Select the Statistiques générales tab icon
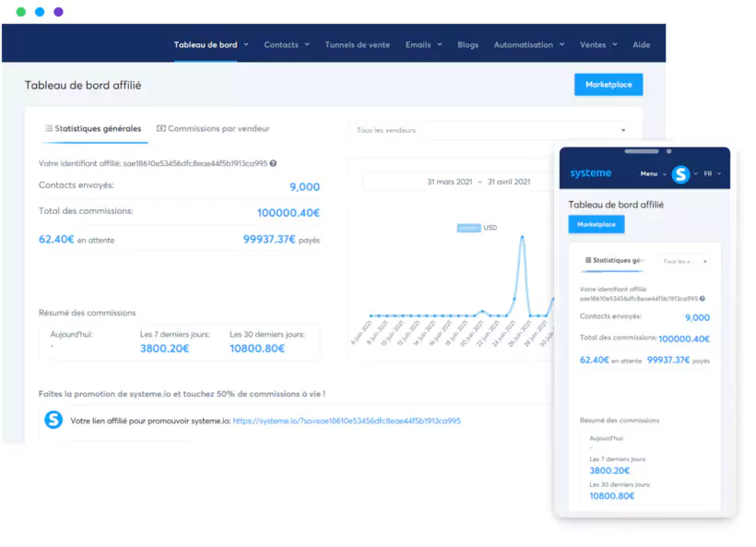Viewport: 756px width, 547px height. click(49, 129)
